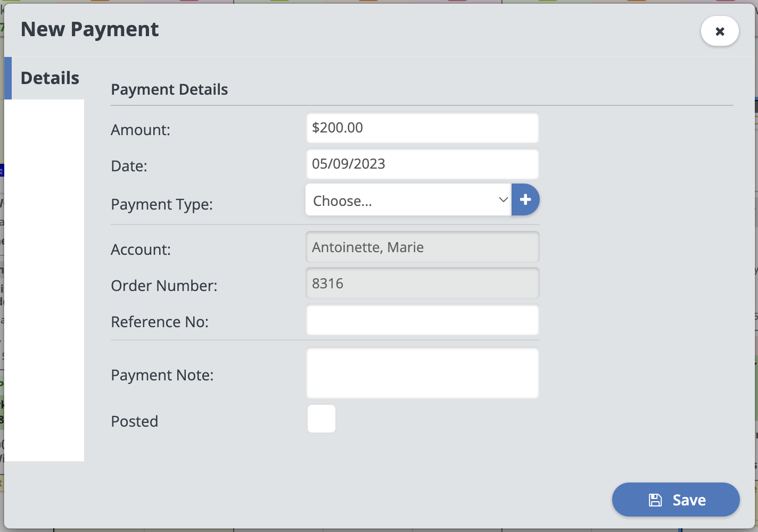Toggle the Posted checkbox
Image resolution: width=758 pixels, height=532 pixels.
point(322,419)
